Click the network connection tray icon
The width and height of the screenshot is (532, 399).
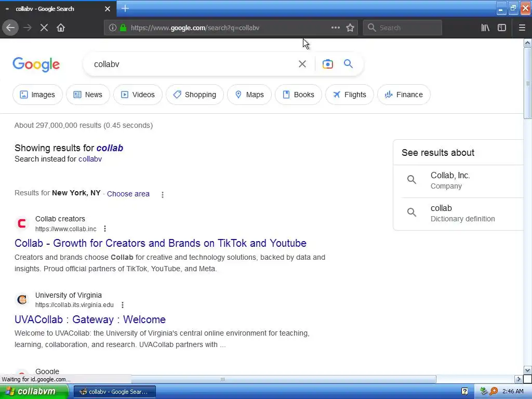click(x=484, y=391)
